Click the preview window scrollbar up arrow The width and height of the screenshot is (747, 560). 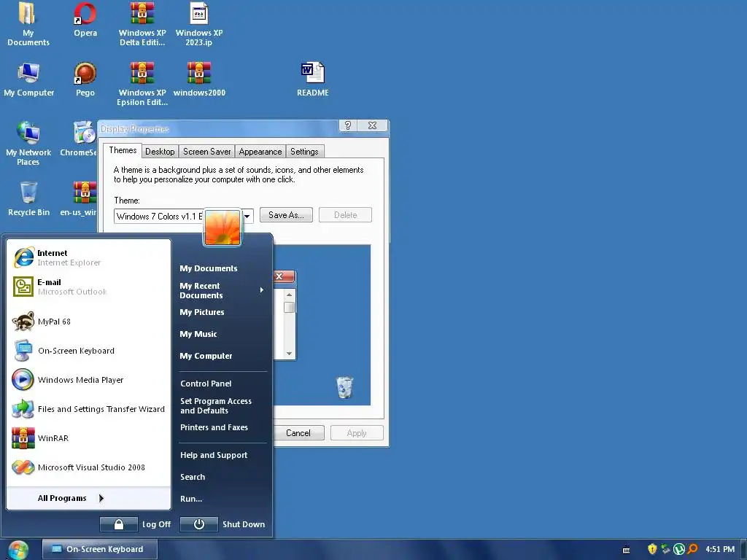[289, 295]
